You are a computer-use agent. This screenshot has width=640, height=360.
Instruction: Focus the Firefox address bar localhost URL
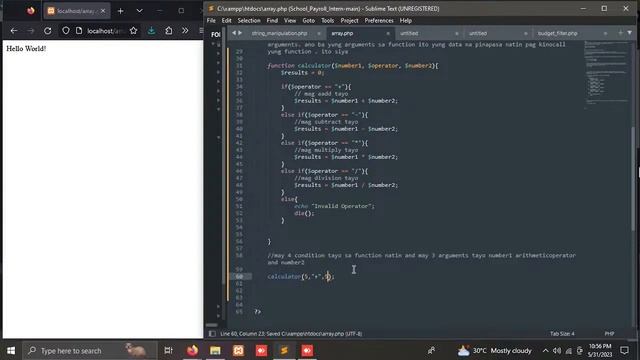(x=104, y=31)
